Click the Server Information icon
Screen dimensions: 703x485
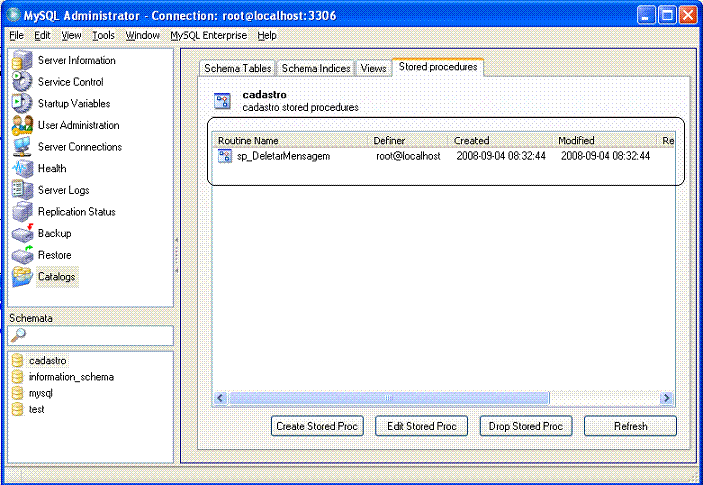(x=22, y=61)
